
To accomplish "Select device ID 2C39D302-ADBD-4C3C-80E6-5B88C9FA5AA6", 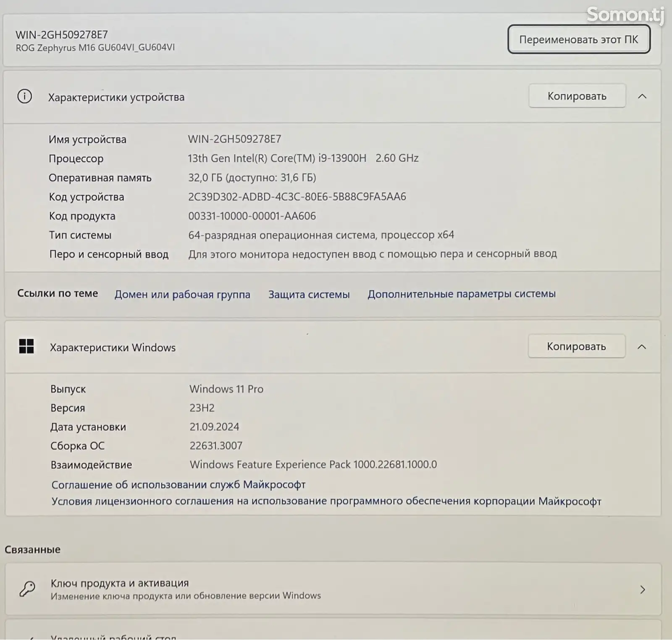I will coord(297,197).
